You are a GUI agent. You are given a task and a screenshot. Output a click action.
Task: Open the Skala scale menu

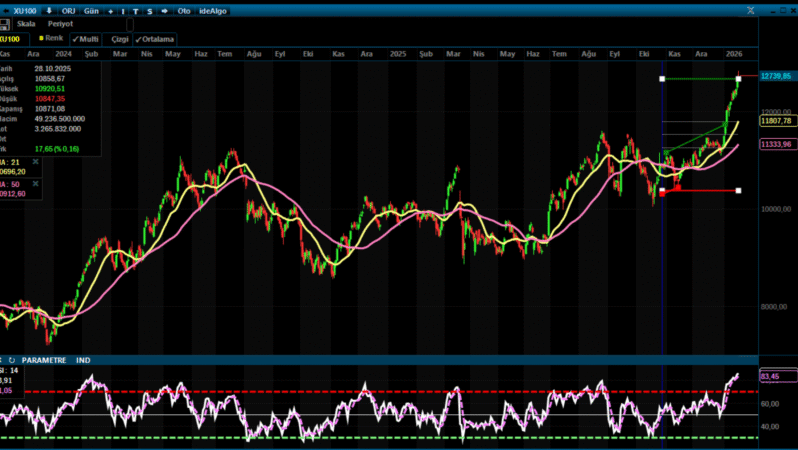27,24
